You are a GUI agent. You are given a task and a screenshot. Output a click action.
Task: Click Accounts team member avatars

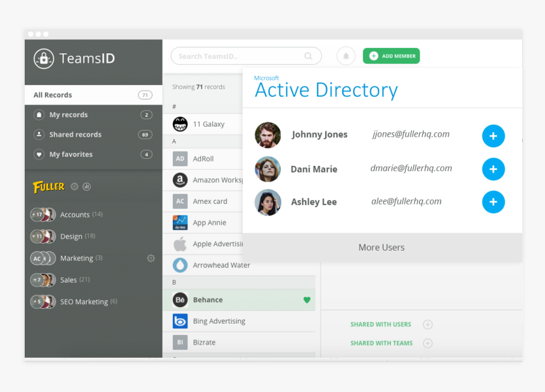(43, 215)
